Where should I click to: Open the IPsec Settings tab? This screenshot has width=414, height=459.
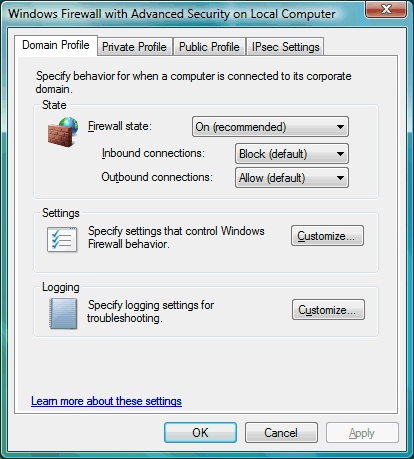click(285, 47)
